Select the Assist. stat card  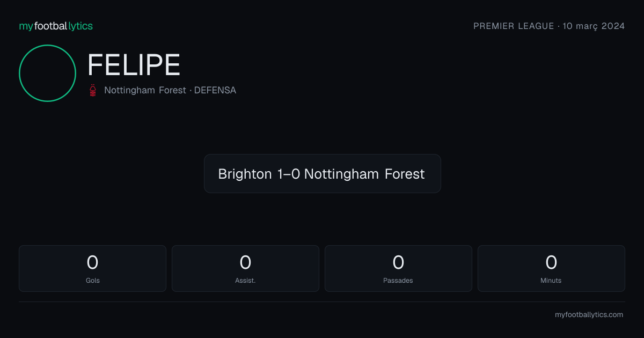(245, 268)
